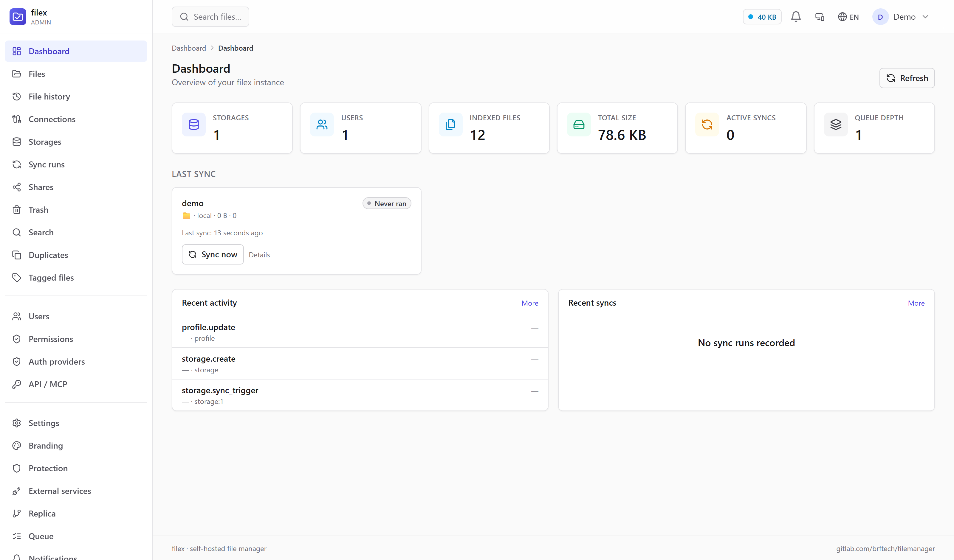954x560 pixels.
Task: Click the devices icon in header
Action: [820, 17]
